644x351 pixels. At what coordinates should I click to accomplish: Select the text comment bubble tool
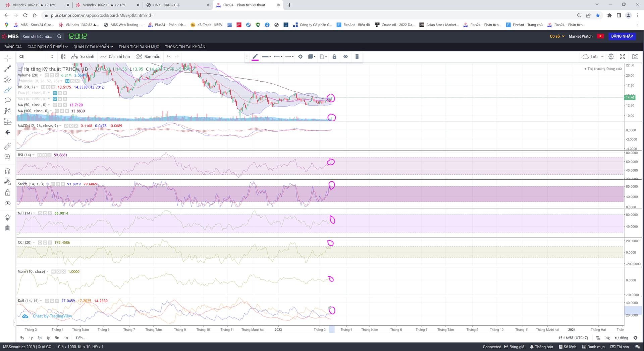click(7, 100)
